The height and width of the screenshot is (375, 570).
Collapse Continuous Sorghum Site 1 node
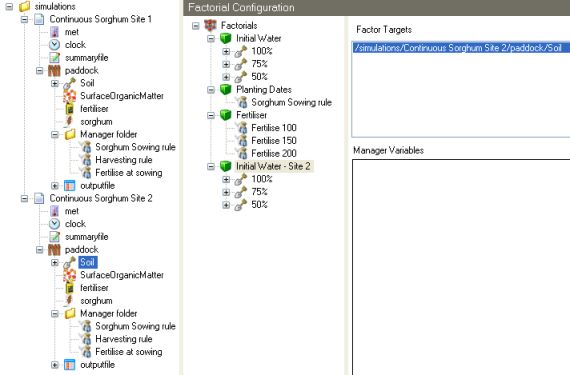click(24, 19)
